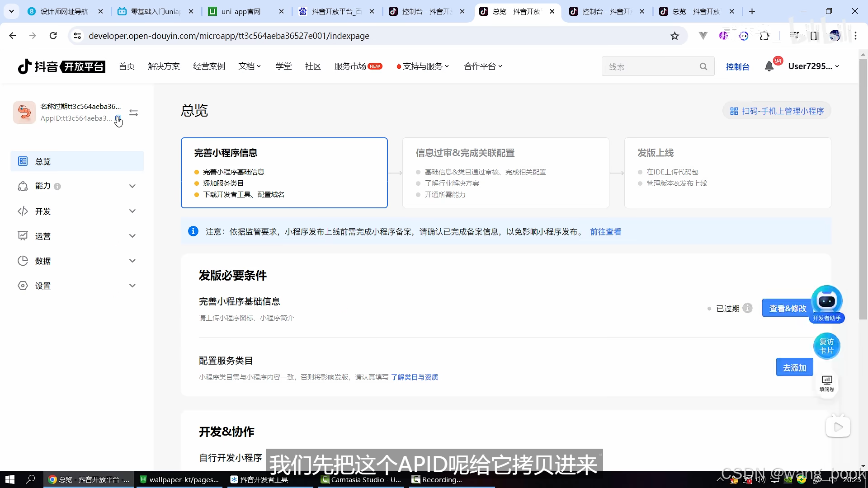Open wallpaper-kt HBuilder window in the taskbar
This screenshot has width=868, height=488.
coord(179,479)
